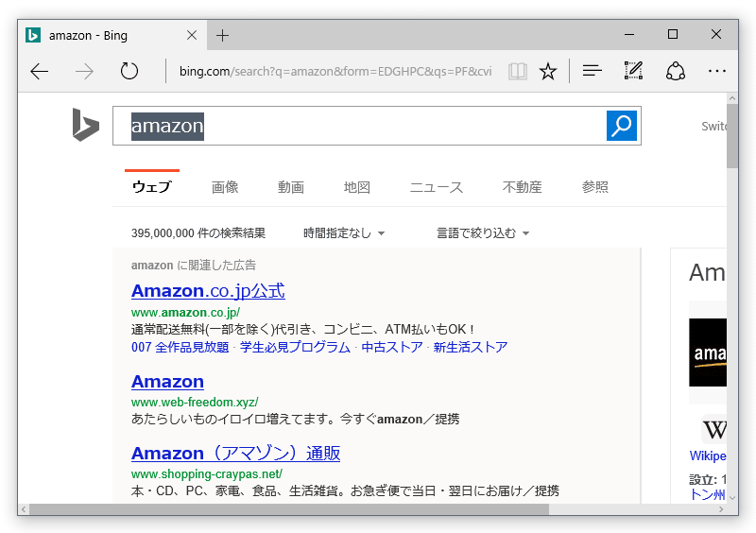
Task: Click the bing.com address bar
Action: [x=335, y=72]
